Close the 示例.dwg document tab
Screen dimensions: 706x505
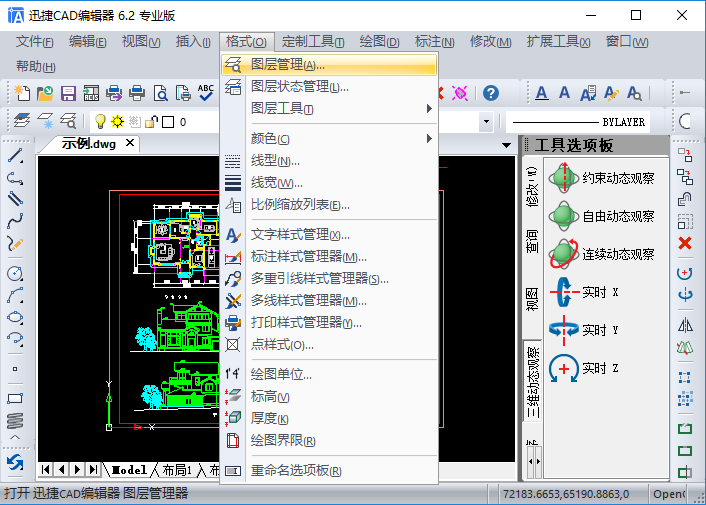pos(130,143)
